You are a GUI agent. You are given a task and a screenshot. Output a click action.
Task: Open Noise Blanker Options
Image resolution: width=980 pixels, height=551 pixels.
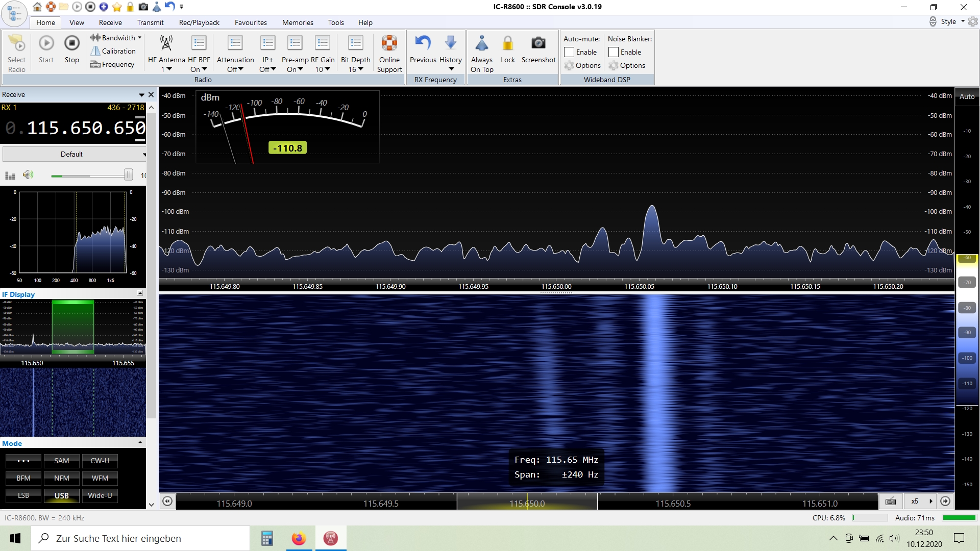(627, 65)
